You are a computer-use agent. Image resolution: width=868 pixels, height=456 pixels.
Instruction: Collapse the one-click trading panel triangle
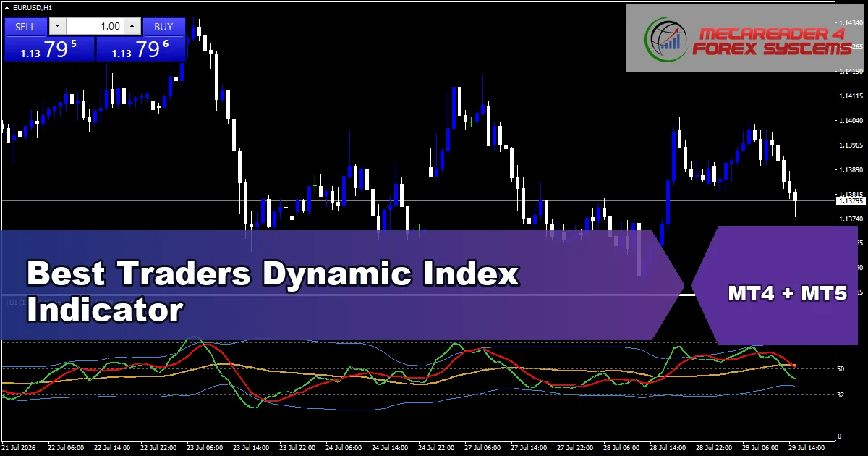click(x=6, y=7)
